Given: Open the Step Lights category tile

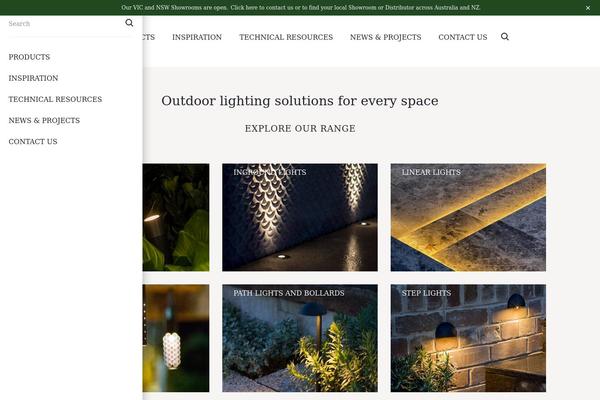Looking at the screenshot, I should pyautogui.click(x=468, y=338).
